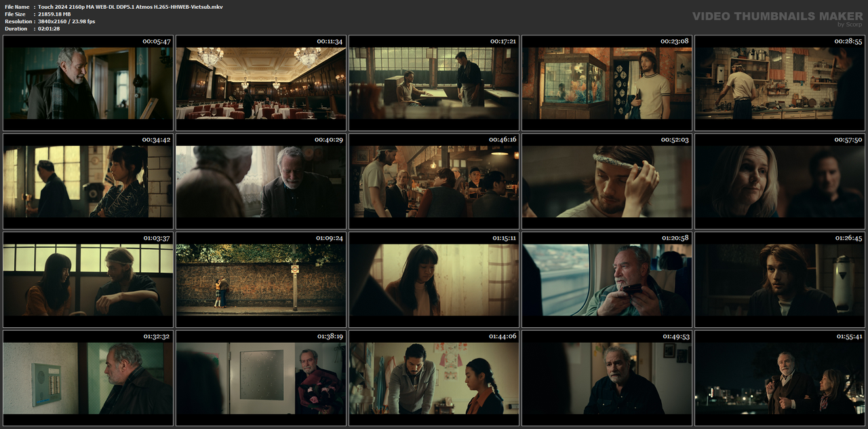Image resolution: width=868 pixels, height=429 pixels.
Task: Click the resolution value 3840x2160 / 23.98 fps
Action: coord(66,22)
